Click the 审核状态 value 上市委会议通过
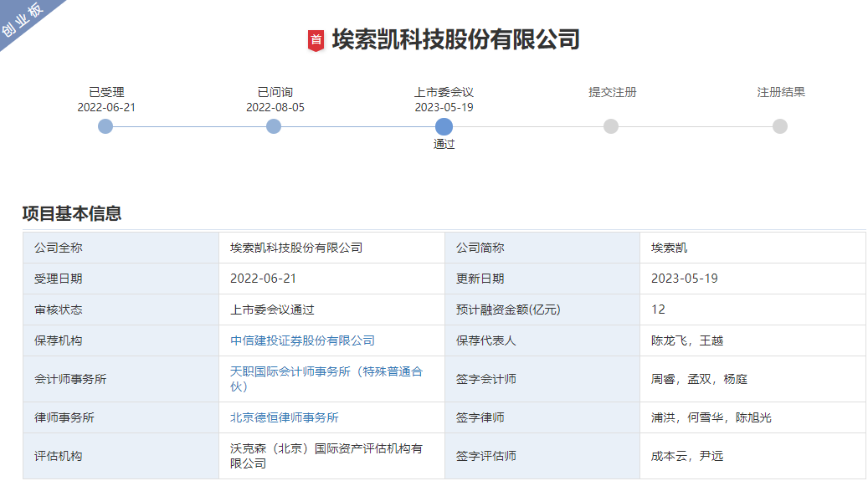 pyautogui.click(x=272, y=310)
